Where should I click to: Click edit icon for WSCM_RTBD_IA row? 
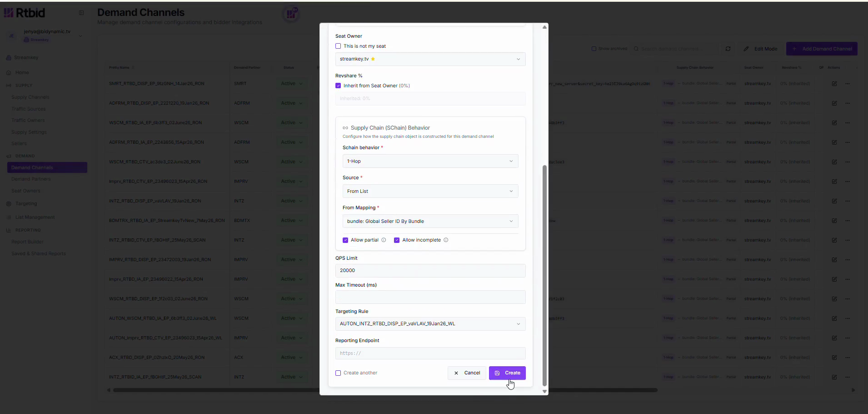point(834,123)
